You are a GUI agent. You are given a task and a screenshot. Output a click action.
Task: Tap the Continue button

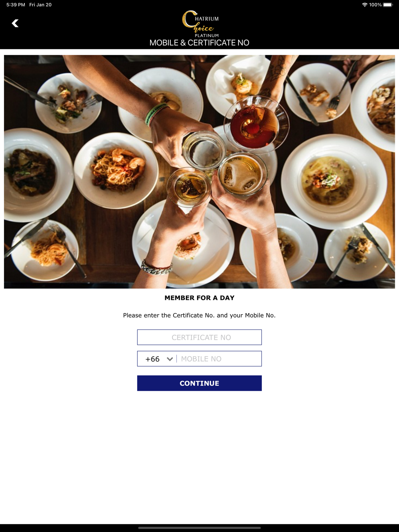coord(199,383)
